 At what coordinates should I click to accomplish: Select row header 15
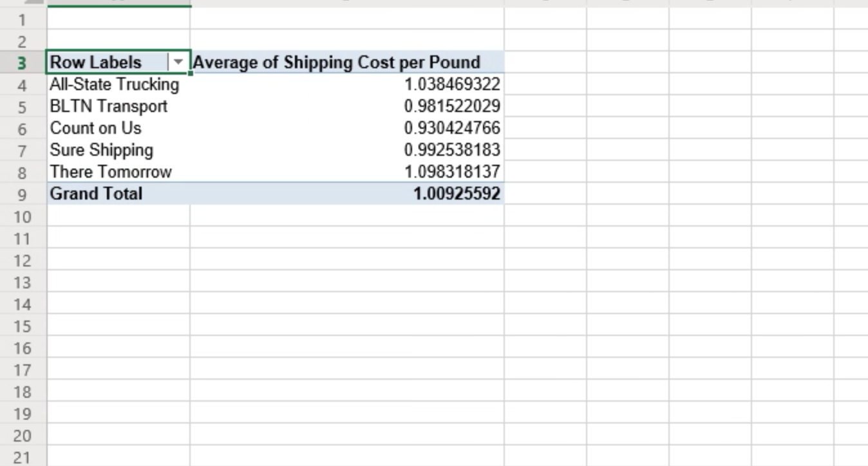point(23,326)
